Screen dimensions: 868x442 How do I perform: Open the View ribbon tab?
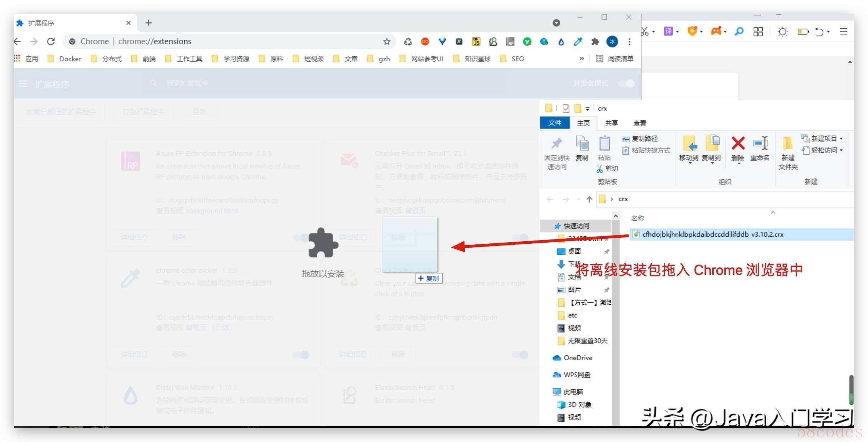(640, 123)
